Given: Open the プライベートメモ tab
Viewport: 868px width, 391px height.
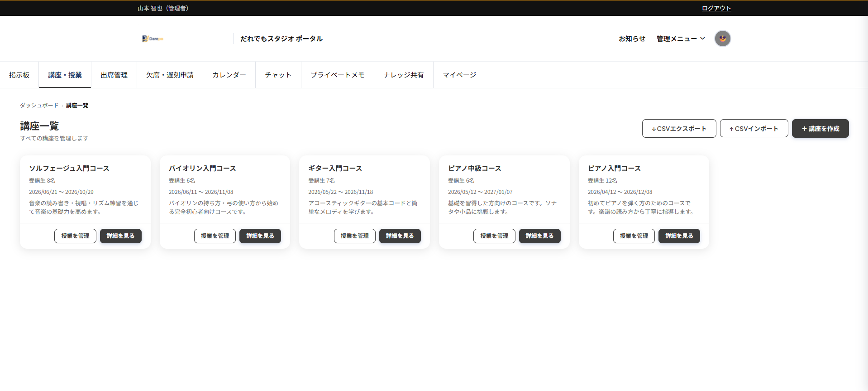Looking at the screenshot, I should tap(338, 75).
